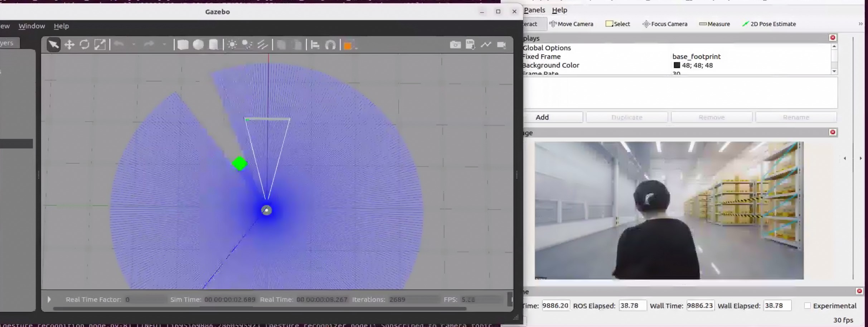
Task: Click the undo arrow in Gazebo toolbar
Action: coord(119,44)
